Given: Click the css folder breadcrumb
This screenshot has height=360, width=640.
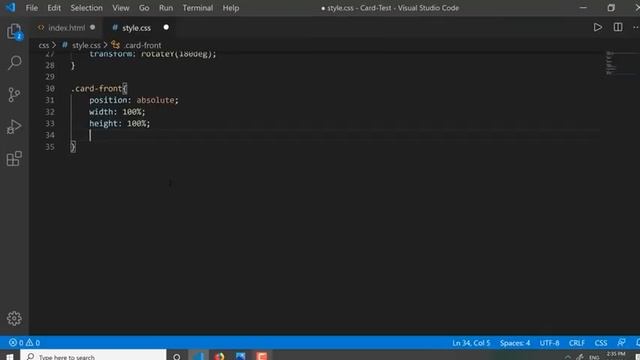Looking at the screenshot, I should tap(44, 45).
